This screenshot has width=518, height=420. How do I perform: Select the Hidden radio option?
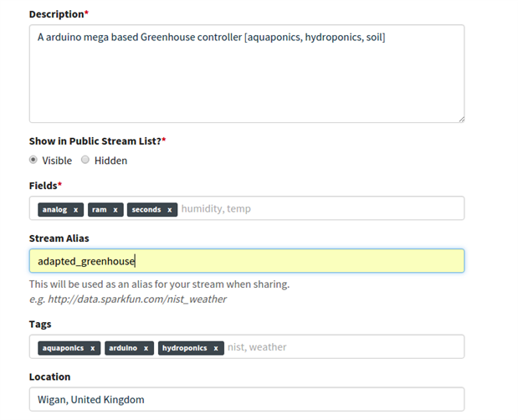point(85,160)
